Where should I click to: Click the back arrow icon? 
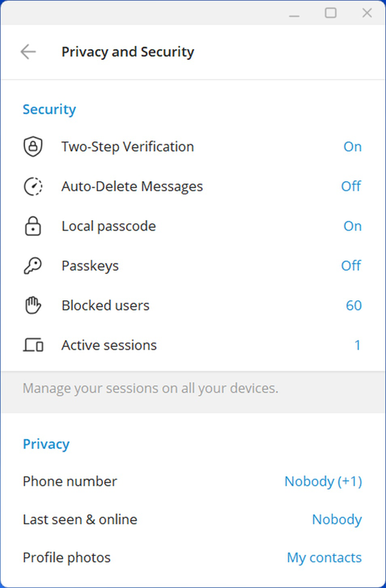(x=28, y=52)
